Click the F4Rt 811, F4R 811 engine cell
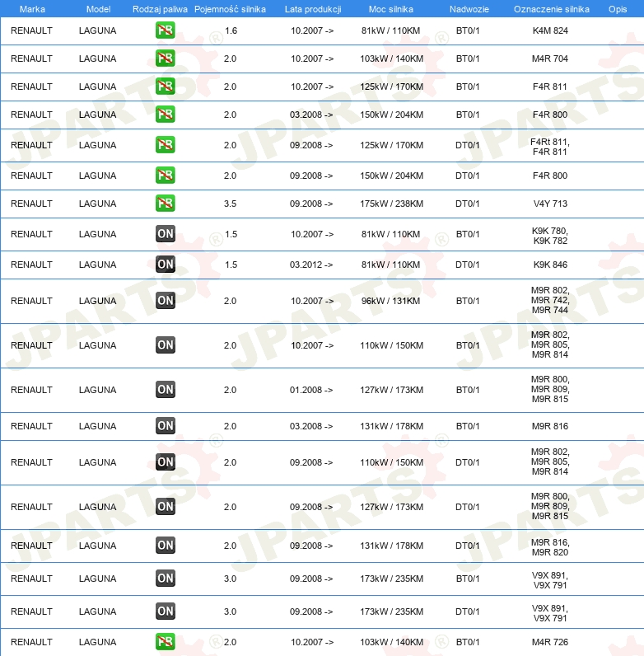The image size is (644, 656). click(550, 147)
